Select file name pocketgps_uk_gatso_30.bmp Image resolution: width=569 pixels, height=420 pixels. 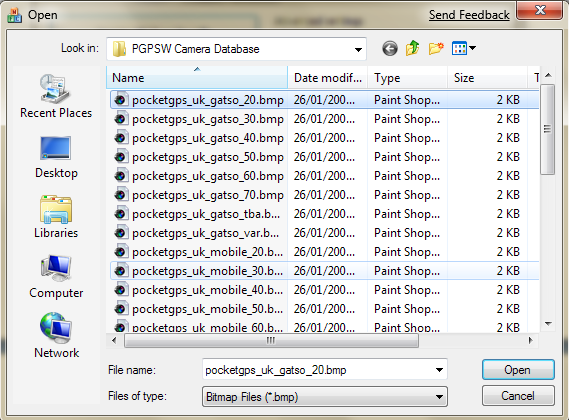pos(208,119)
